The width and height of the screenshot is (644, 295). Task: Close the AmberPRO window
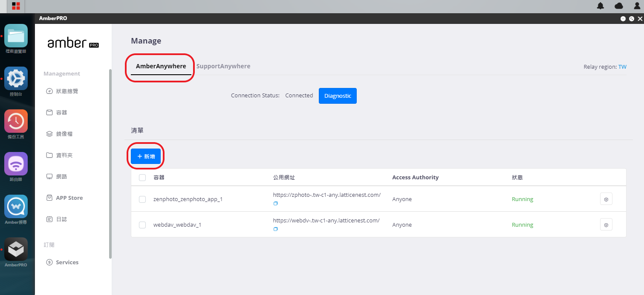640,18
